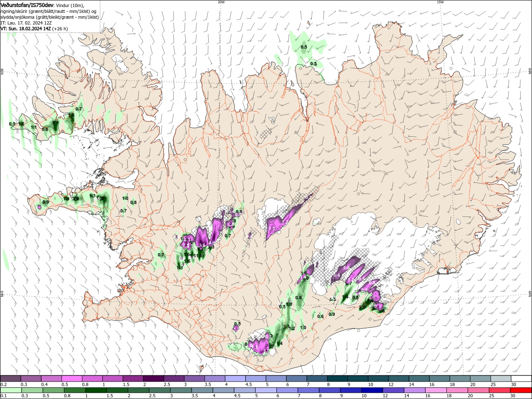Pick the 1.5 magenta swatch in snow legend
The width and height of the screenshot is (532, 399).
pos(133,379)
